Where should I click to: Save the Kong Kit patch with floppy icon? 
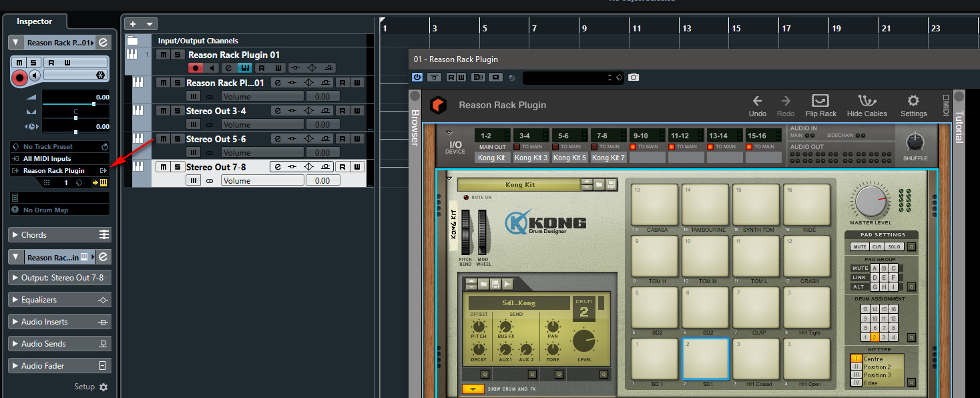point(611,185)
